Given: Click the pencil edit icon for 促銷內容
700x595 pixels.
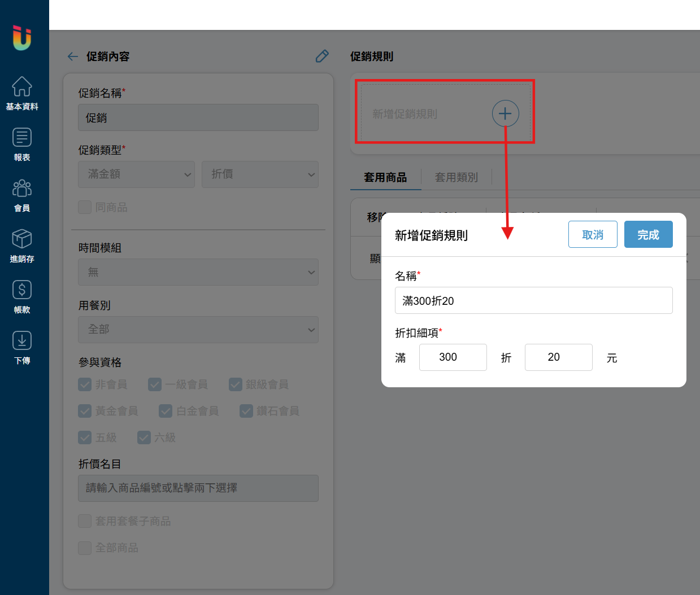Looking at the screenshot, I should (x=322, y=56).
